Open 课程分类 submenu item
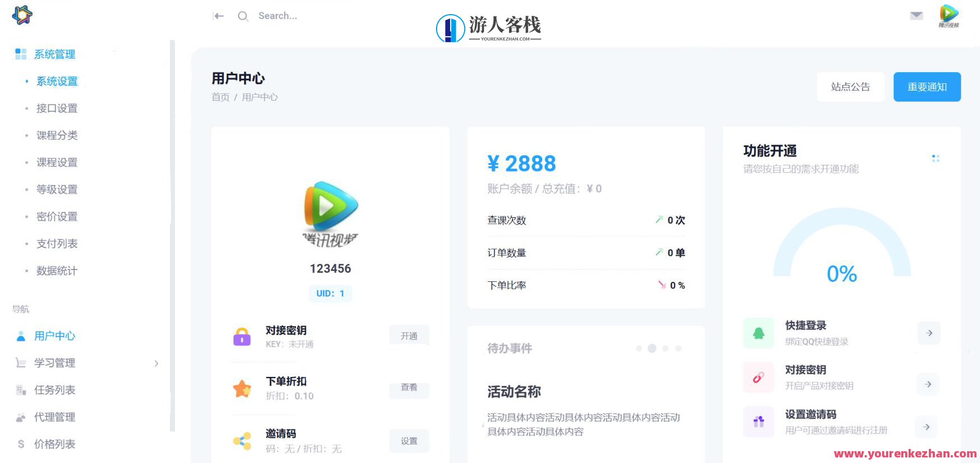The image size is (980, 463). click(x=57, y=135)
